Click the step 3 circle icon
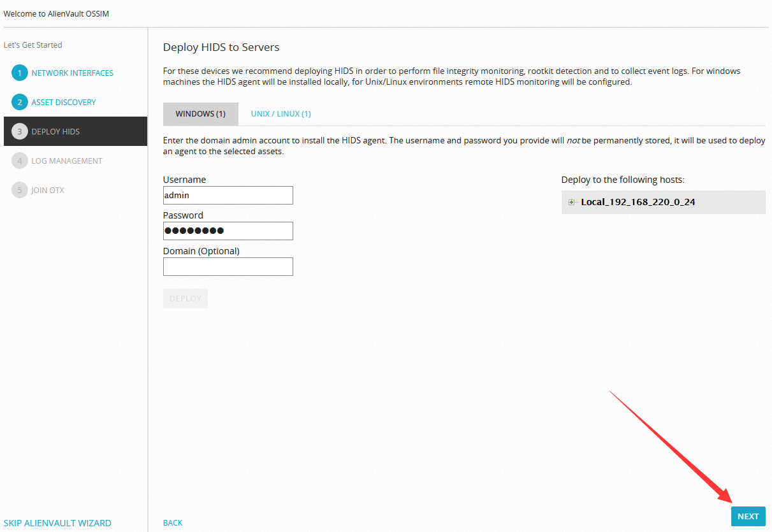This screenshot has width=772, height=532. tap(20, 131)
